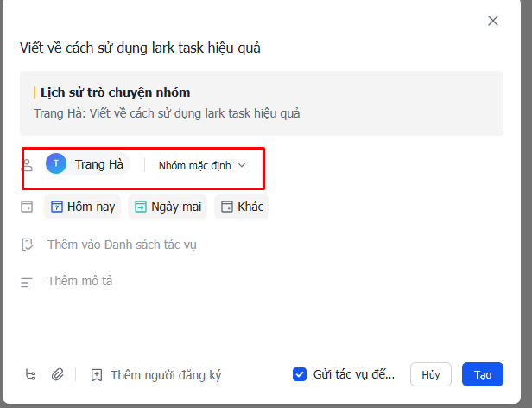Viewport: 532px width, 408px height.
Task: Set due date to 'Hôm nay'
Action: (82, 207)
